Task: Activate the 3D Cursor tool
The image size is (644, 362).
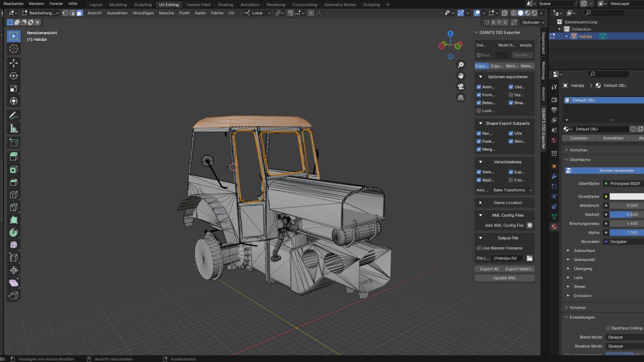Action: 14,49
